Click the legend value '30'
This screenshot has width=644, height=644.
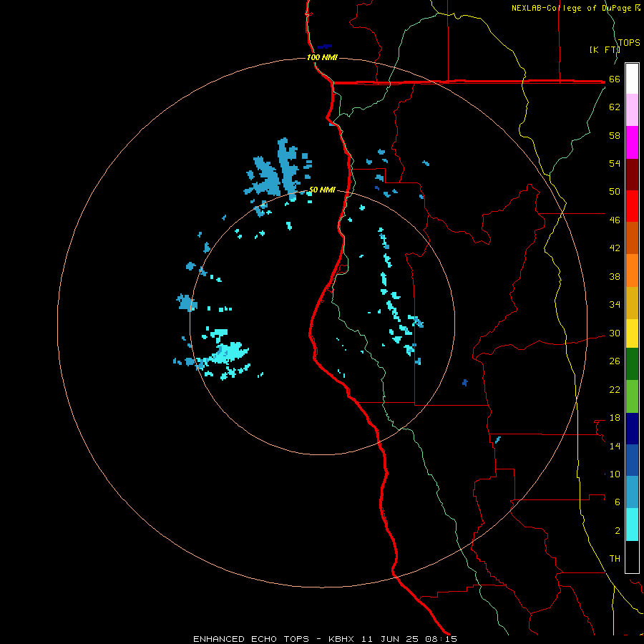point(615,333)
